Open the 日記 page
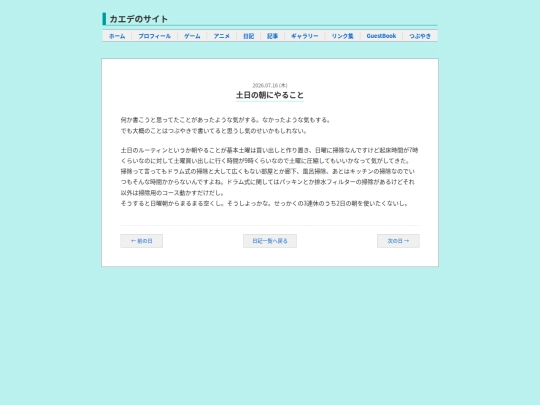Viewport: 540px width, 405px height. pos(249,36)
